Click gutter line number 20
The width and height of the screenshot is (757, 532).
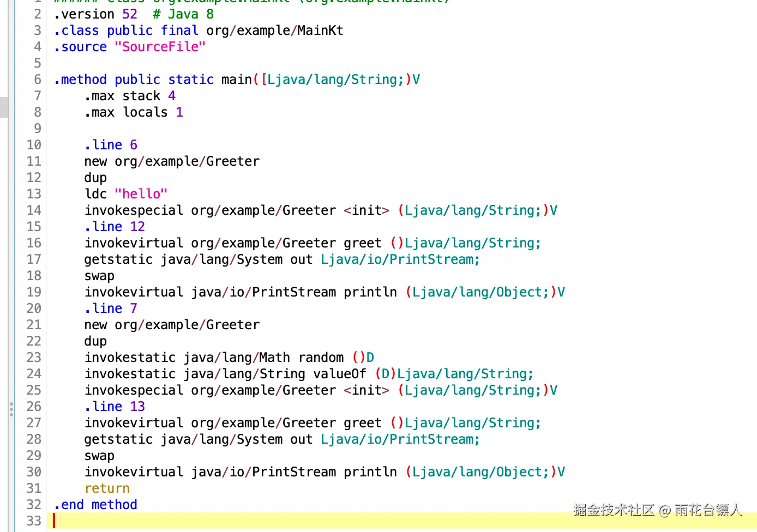coord(34,309)
